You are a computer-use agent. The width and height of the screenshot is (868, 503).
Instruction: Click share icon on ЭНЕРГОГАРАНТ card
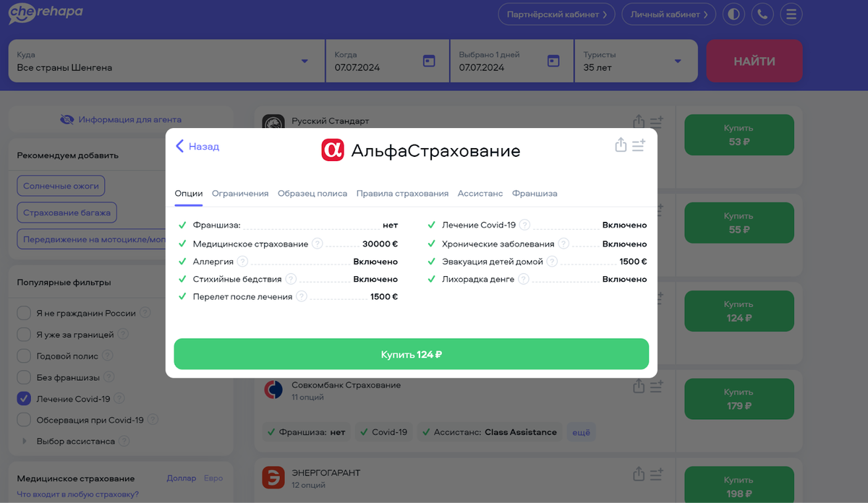coord(638,474)
